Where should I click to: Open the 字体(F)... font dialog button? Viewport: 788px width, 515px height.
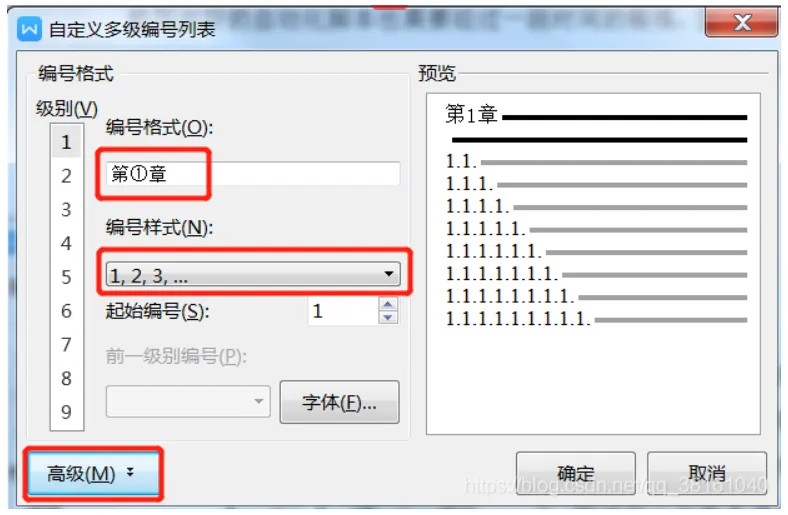(340, 402)
